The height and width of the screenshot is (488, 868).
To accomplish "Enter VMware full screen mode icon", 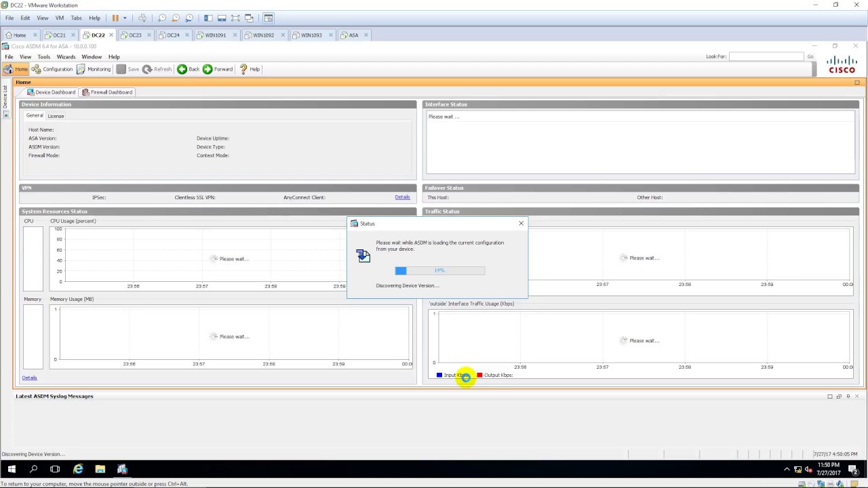I will point(235,18).
